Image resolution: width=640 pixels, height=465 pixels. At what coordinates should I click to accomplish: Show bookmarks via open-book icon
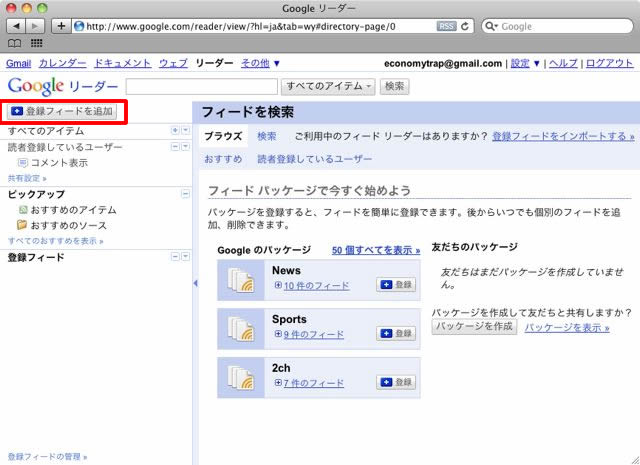pos(15,43)
